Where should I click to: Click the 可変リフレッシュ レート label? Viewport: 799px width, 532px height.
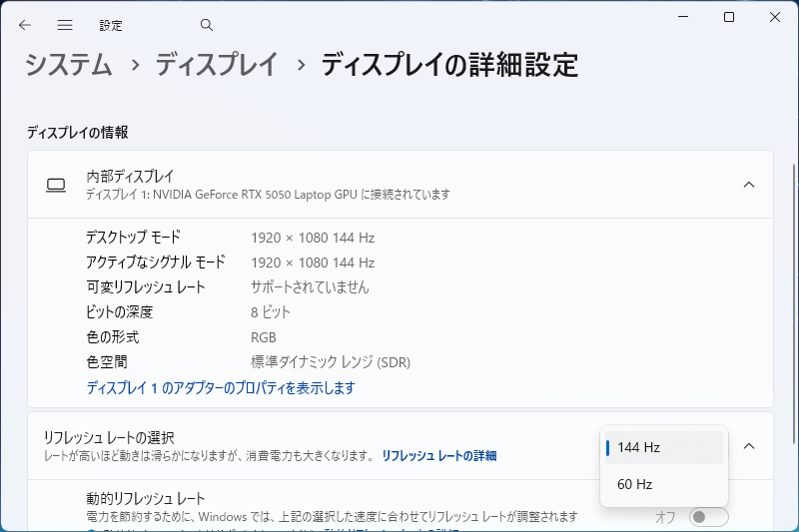(x=146, y=287)
